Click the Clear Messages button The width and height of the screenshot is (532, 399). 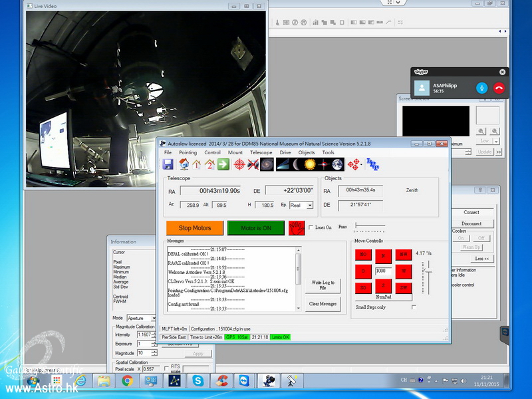click(x=323, y=304)
